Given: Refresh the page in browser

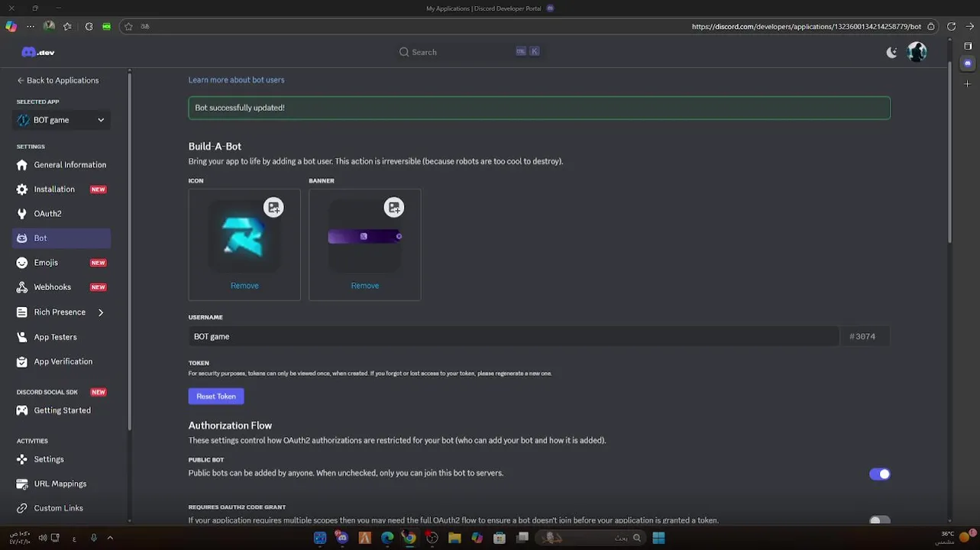Looking at the screenshot, I should [951, 26].
